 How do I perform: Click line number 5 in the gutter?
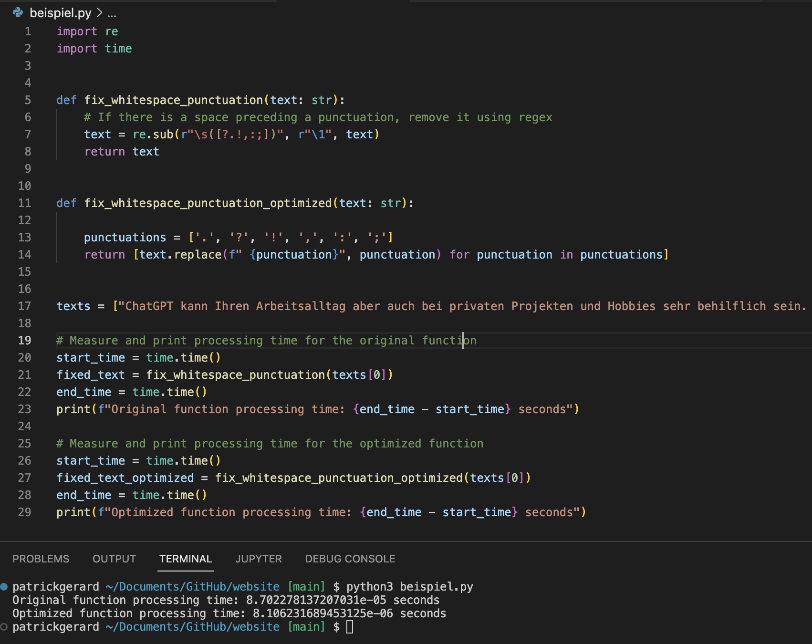(x=28, y=100)
